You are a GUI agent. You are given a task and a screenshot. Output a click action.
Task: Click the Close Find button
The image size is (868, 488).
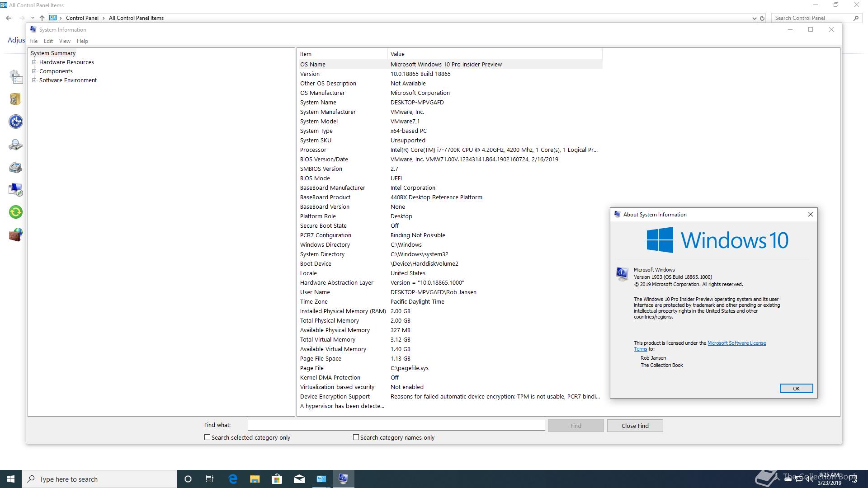(x=635, y=426)
